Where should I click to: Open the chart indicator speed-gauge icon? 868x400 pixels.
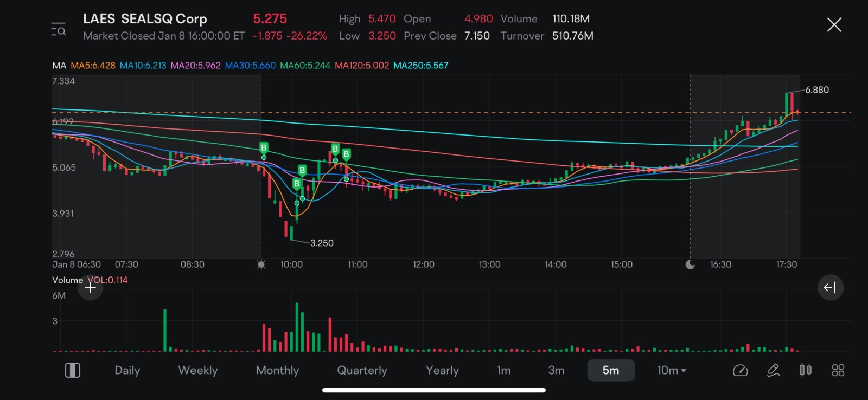click(741, 370)
